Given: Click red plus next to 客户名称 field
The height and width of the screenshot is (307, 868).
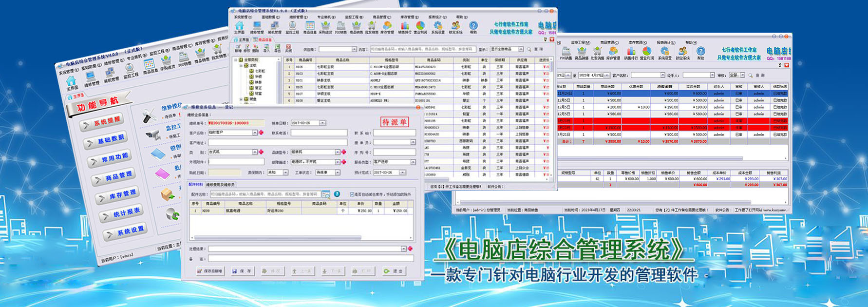Looking at the screenshot, I should coord(261,133).
